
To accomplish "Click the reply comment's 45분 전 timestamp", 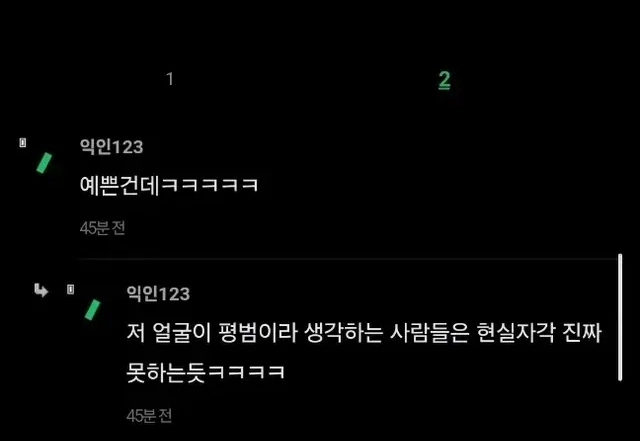I will point(149,416).
